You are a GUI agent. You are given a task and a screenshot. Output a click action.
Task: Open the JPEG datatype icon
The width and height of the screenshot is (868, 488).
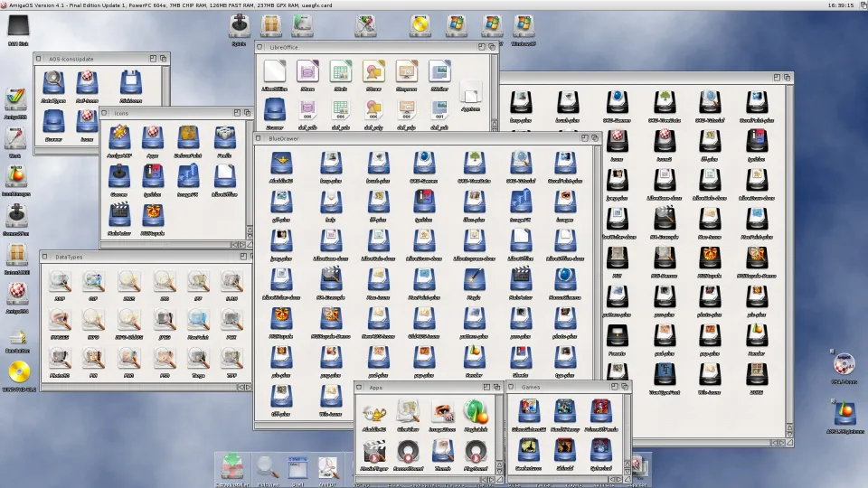[x=164, y=319]
